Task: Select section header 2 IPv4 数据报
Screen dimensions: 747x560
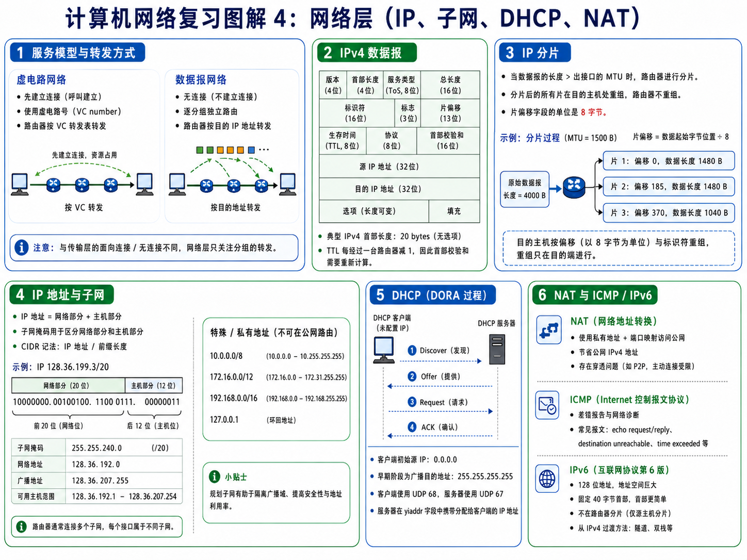Action: (366, 53)
